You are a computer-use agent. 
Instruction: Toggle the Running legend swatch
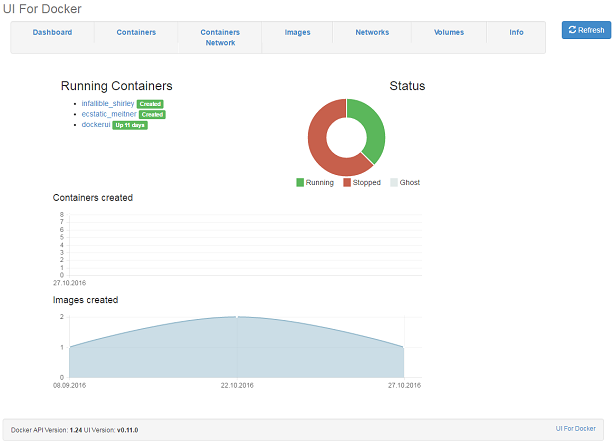click(x=300, y=183)
